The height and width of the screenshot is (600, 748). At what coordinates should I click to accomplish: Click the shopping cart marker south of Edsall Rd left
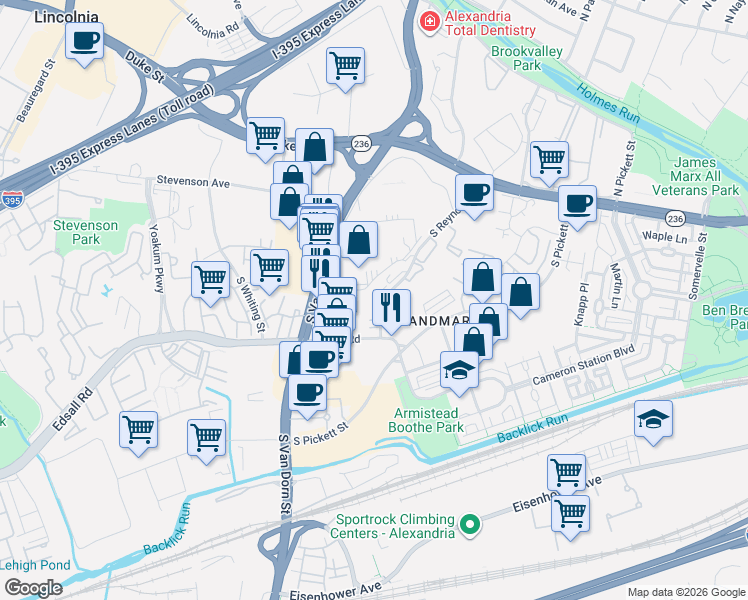pyautogui.click(x=138, y=434)
